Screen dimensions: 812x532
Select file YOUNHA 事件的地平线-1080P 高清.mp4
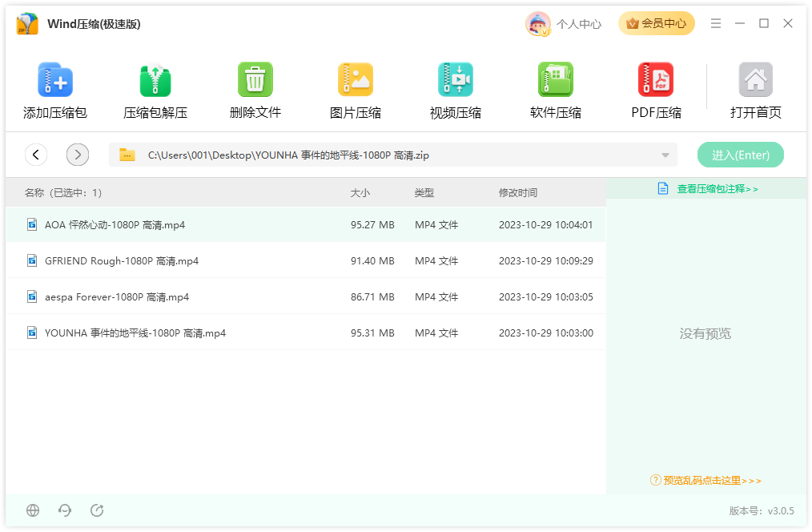tap(306, 332)
